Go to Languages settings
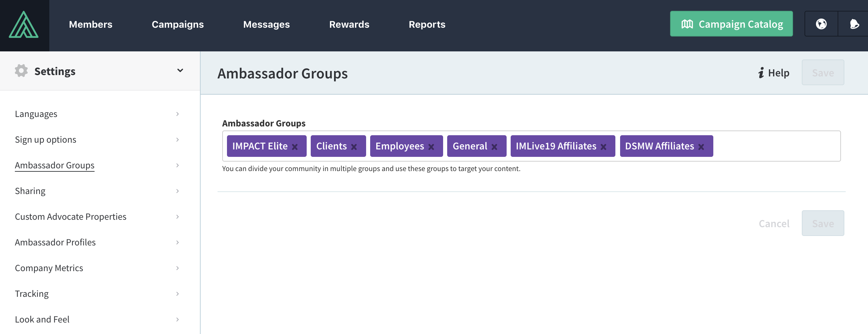 [36, 114]
